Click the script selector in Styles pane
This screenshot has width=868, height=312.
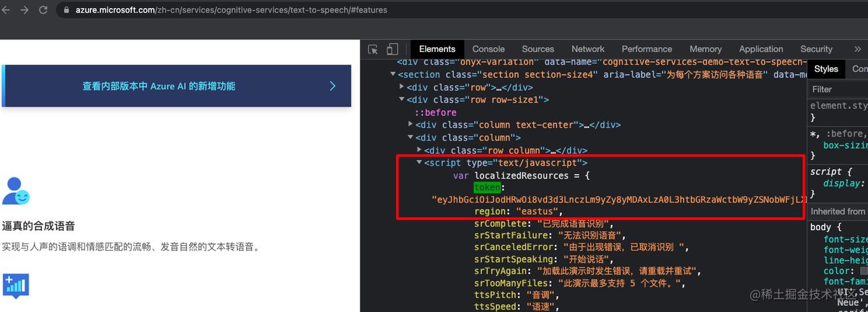tap(826, 172)
